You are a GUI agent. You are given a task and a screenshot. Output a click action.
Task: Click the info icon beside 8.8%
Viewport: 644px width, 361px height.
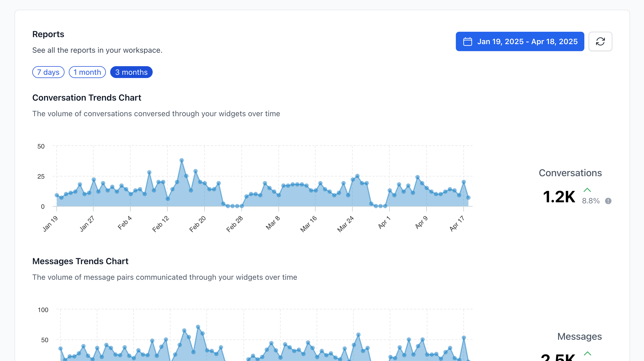(608, 201)
